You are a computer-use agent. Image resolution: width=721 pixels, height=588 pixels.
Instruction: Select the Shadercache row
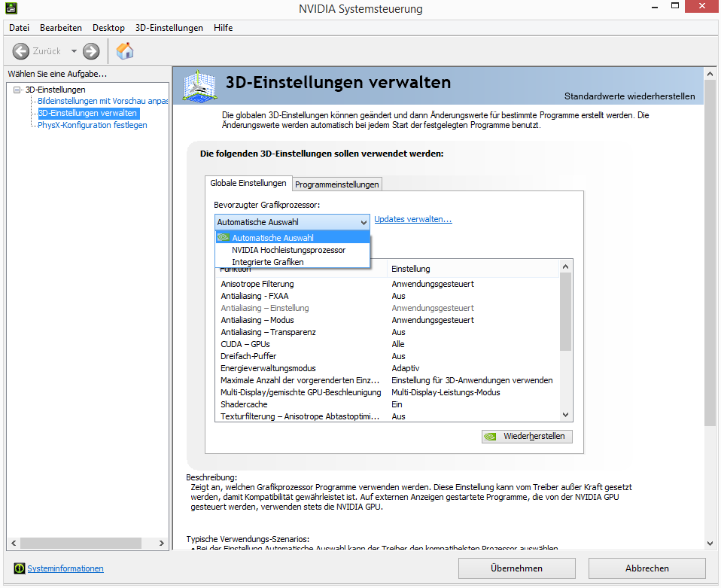387,404
